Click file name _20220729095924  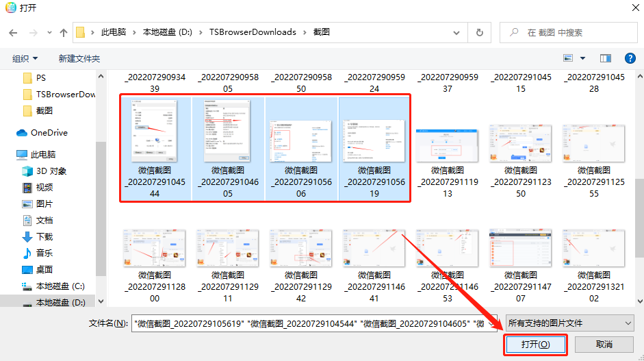(374, 83)
